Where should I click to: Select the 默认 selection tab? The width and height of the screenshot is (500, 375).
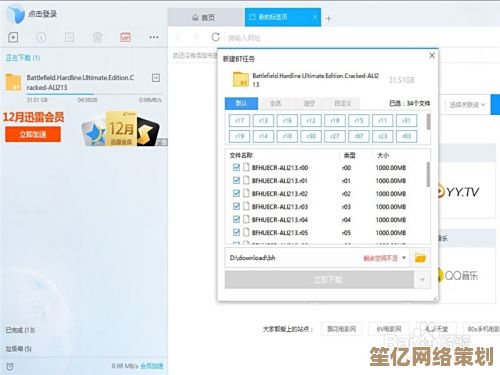[x=241, y=103]
